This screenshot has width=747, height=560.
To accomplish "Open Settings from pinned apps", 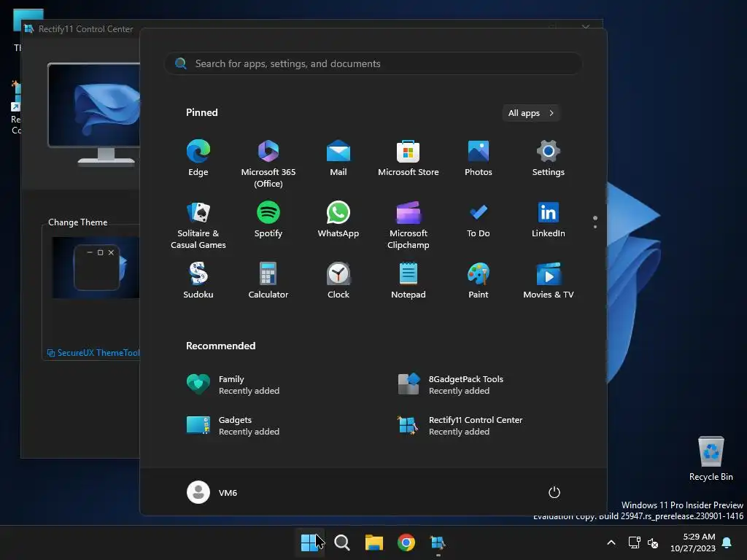I will pyautogui.click(x=549, y=158).
